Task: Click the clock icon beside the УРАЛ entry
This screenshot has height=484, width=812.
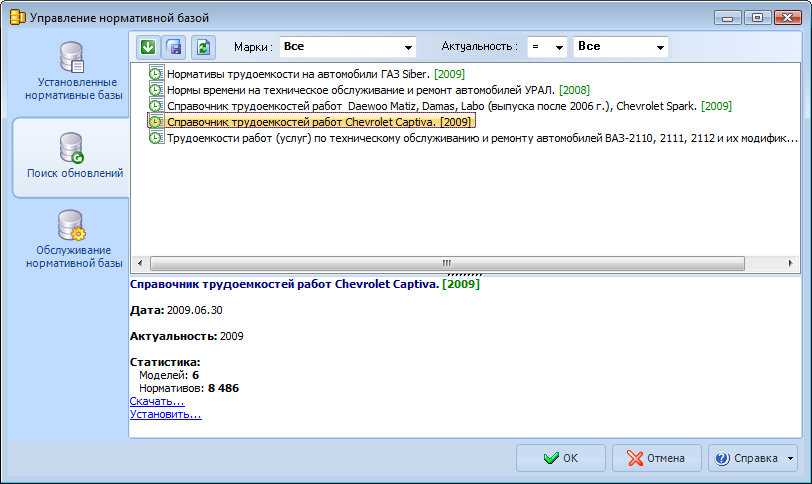Action: click(x=156, y=90)
